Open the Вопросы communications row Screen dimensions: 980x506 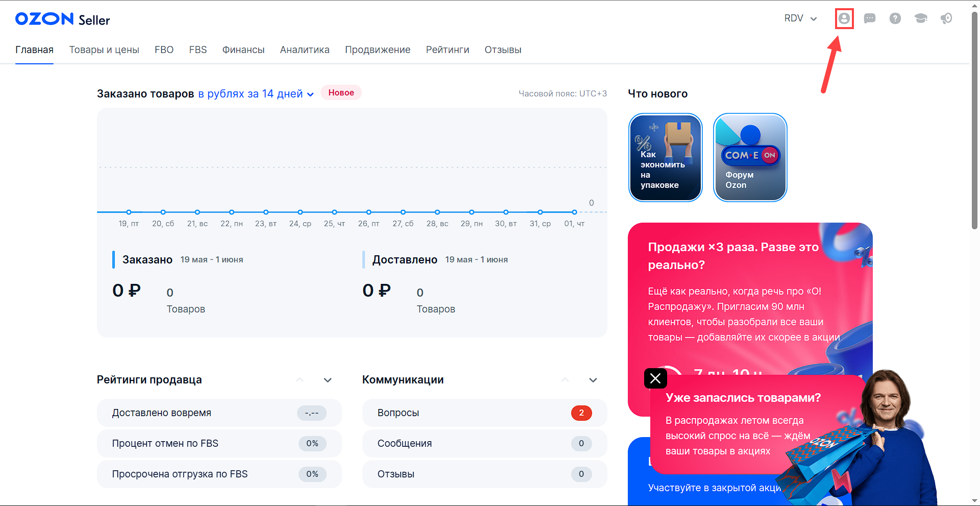pos(485,413)
